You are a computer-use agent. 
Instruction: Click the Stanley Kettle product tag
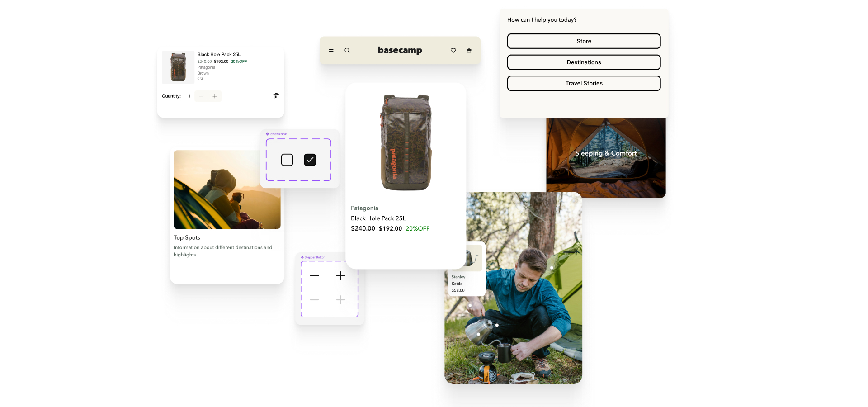point(467,270)
